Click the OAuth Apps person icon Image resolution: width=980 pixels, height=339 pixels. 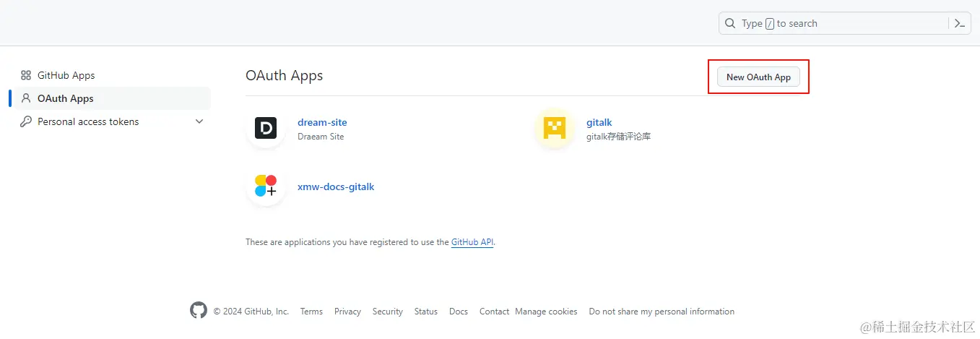click(x=26, y=98)
